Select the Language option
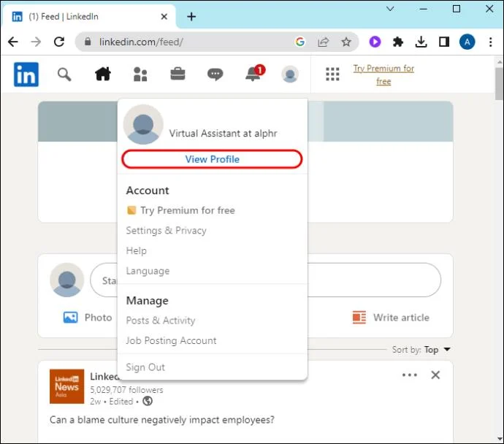Image resolution: width=504 pixels, height=444 pixels. click(148, 271)
